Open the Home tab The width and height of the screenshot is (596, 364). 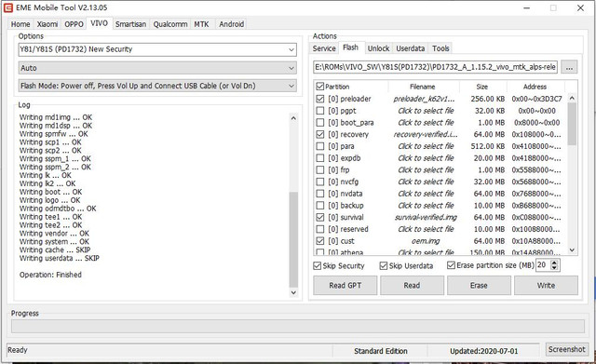20,24
